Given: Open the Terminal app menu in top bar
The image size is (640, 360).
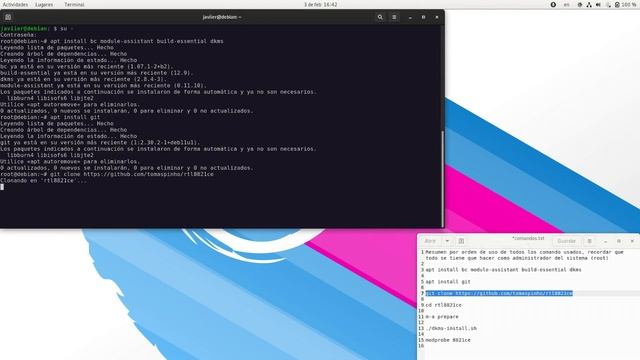Looking at the screenshot, I should click(x=74, y=4).
